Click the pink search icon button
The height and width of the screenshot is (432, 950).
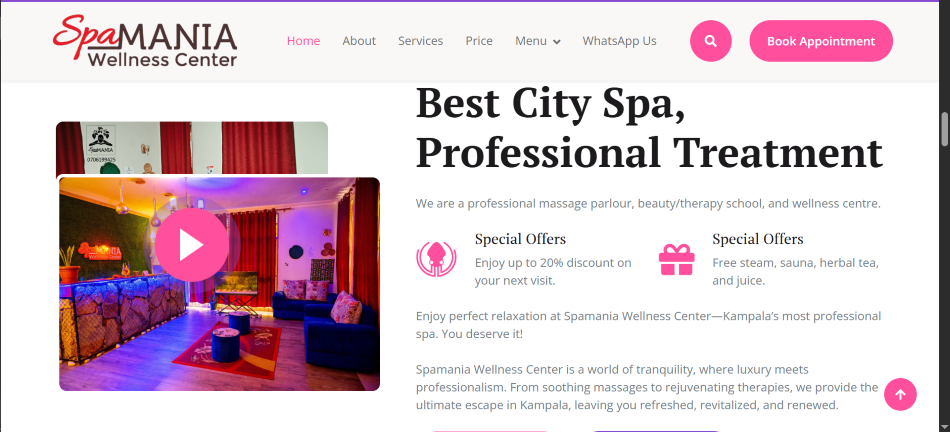pos(711,41)
